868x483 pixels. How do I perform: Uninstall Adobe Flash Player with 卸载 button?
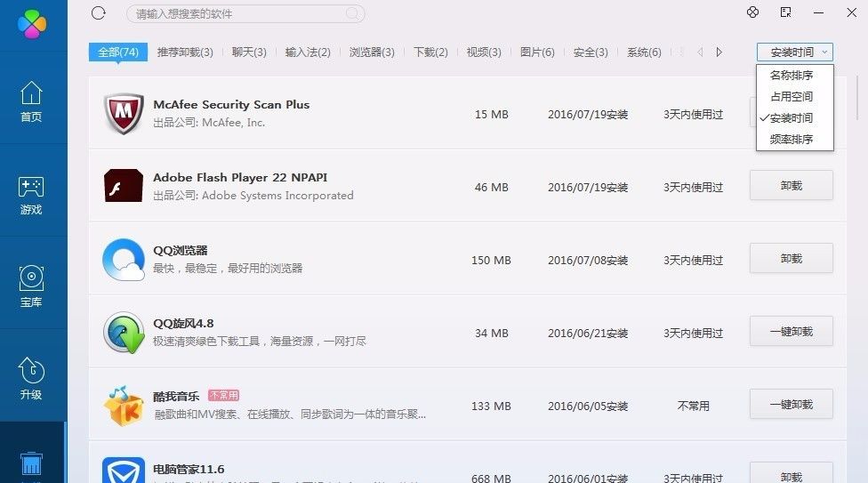(792, 185)
